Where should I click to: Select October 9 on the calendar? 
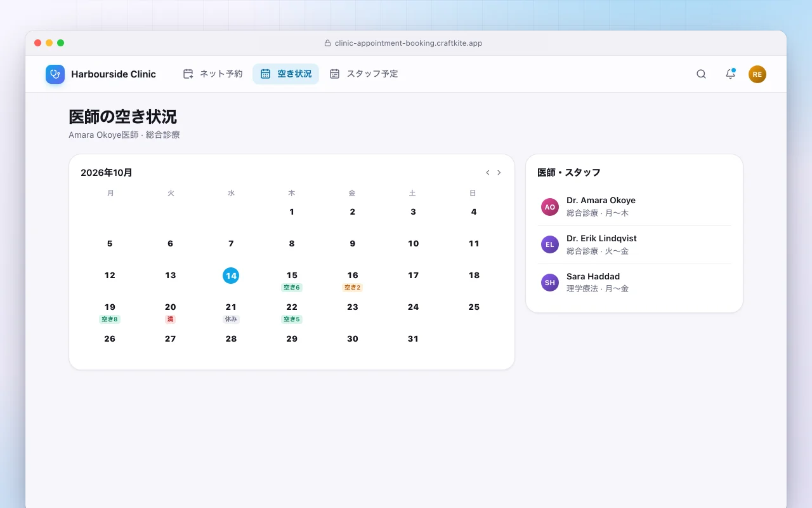353,244
